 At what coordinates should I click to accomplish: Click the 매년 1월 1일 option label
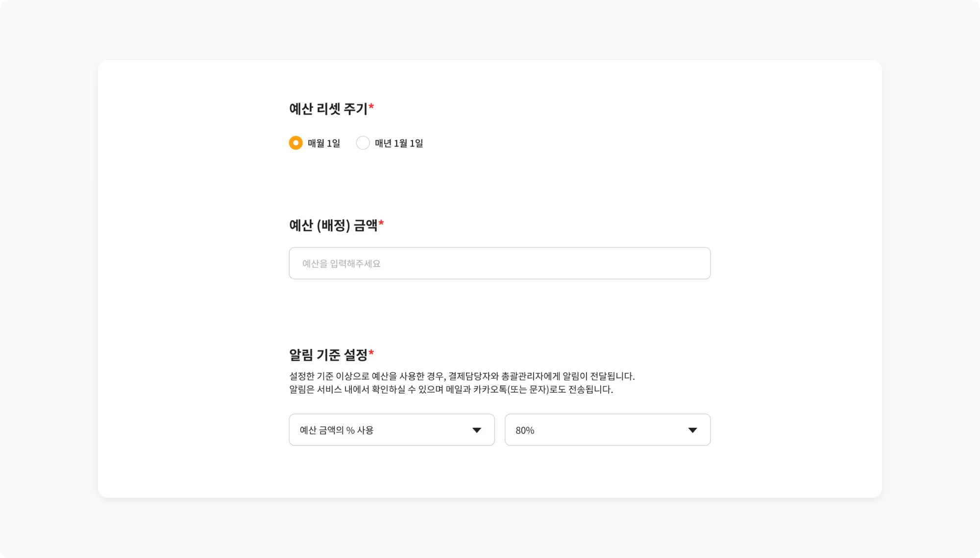(x=399, y=143)
